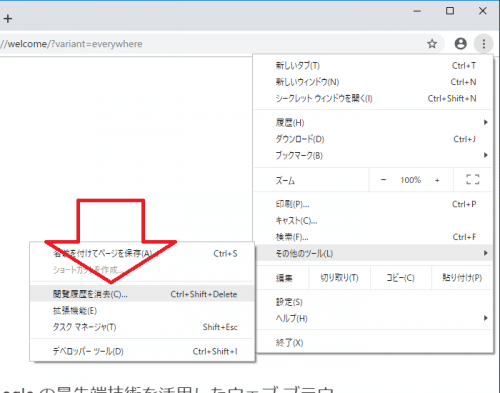Viewport: 500px width, 393px height.
Task: Open シークレット ウィンドウを開く(I) entry
Action: point(373,98)
